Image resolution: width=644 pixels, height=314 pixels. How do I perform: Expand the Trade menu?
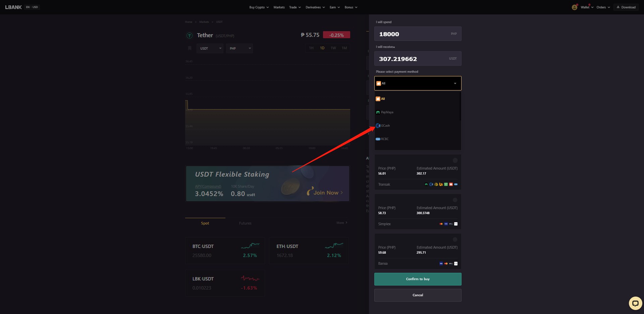pyautogui.click(x=295, y=7)
